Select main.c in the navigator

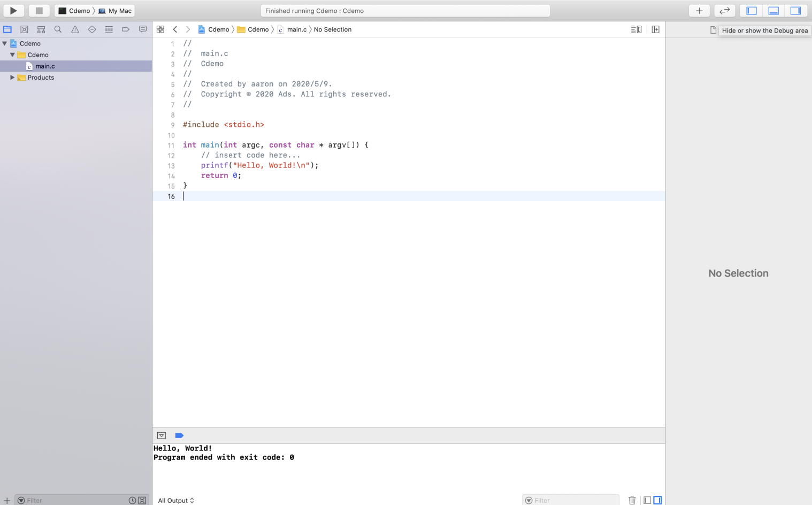tap(76, 66)
